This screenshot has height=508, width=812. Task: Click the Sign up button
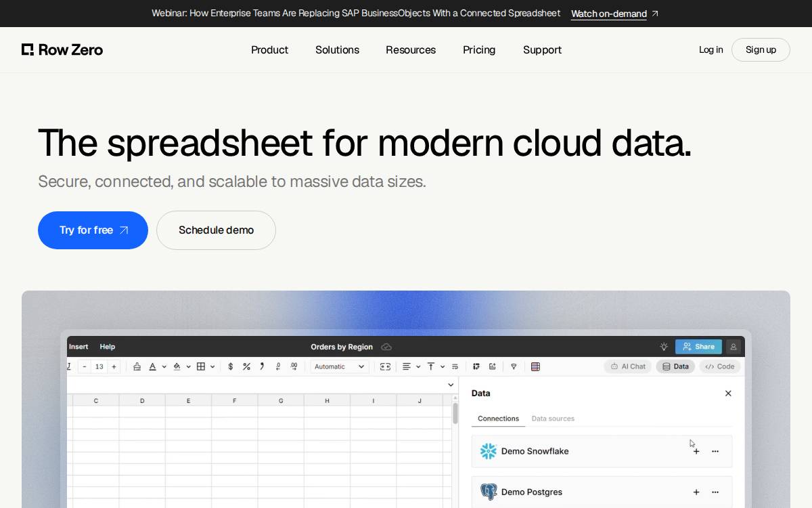click(x=761, y=49)
